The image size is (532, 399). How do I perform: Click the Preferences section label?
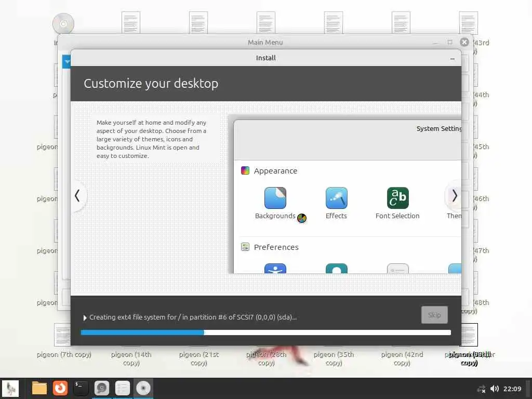(276, 247)
